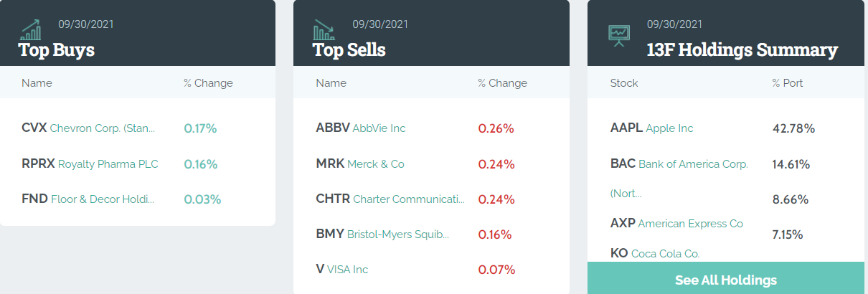The image size is (868, 294).
Task: Open RPRX Royalty Pharma PLC link
Action: point(90,164)
